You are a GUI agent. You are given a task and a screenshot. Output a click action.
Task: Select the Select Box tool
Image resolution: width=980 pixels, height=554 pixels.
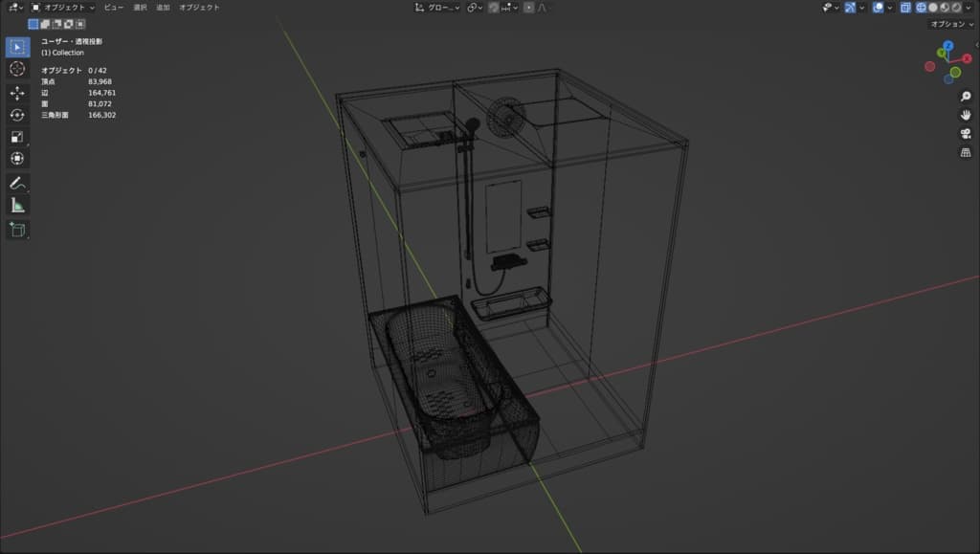point(17,48)
